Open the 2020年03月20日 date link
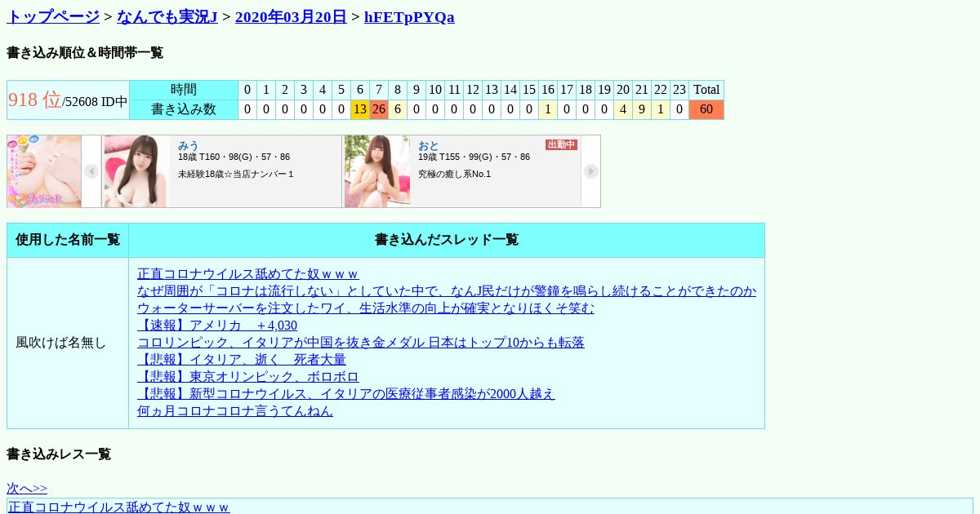The height and width of the screenshot is (514, 980). click(291, 16)
